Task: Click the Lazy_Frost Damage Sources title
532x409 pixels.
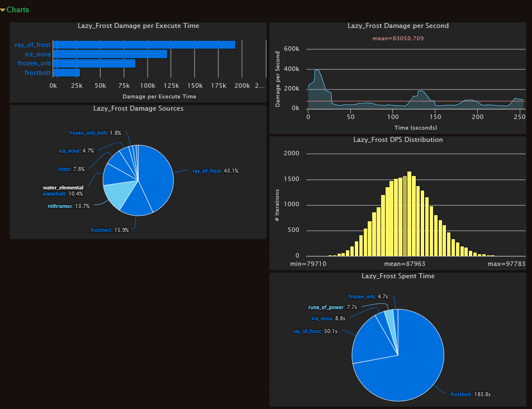Action: click(139, 108)
